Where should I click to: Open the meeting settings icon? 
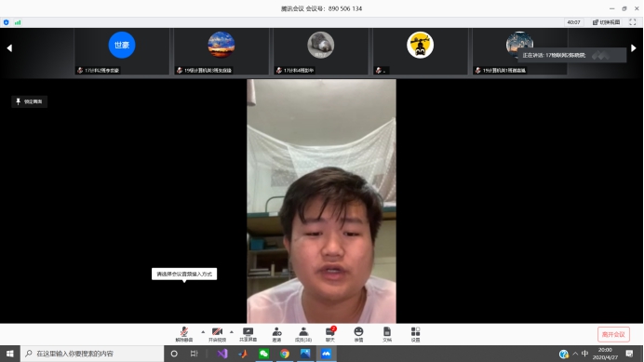(415, 334)
